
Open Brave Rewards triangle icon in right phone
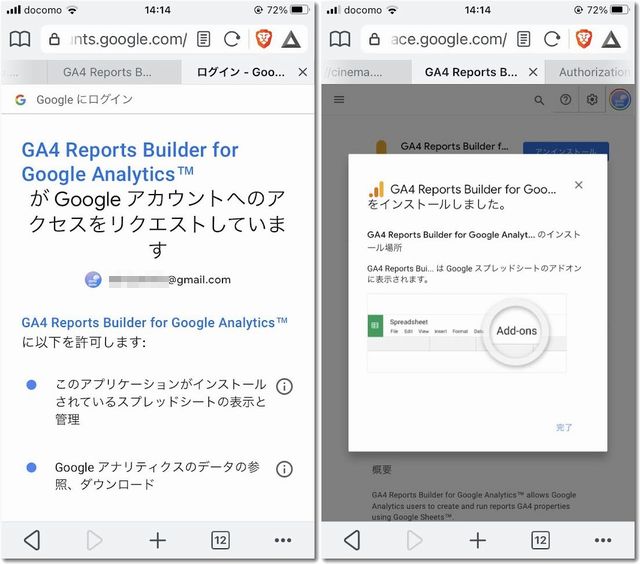[x=611, y=40]
